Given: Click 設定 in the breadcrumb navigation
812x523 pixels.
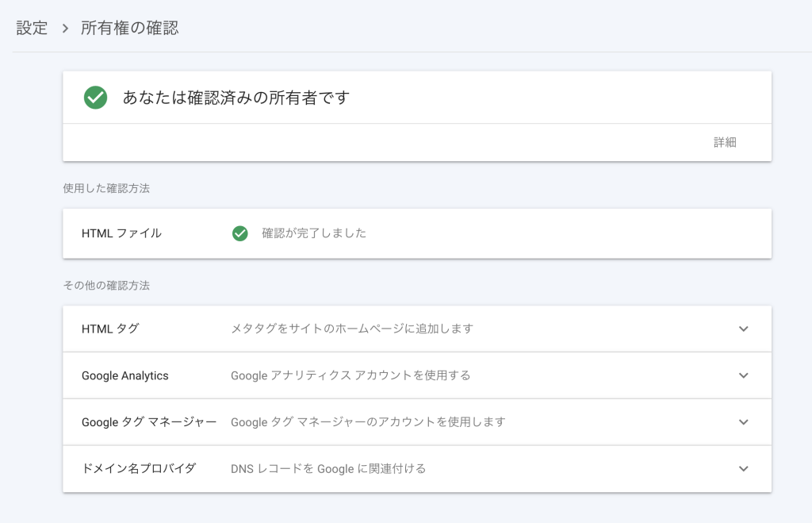Looking at the screenshot, I should point(31,27).
